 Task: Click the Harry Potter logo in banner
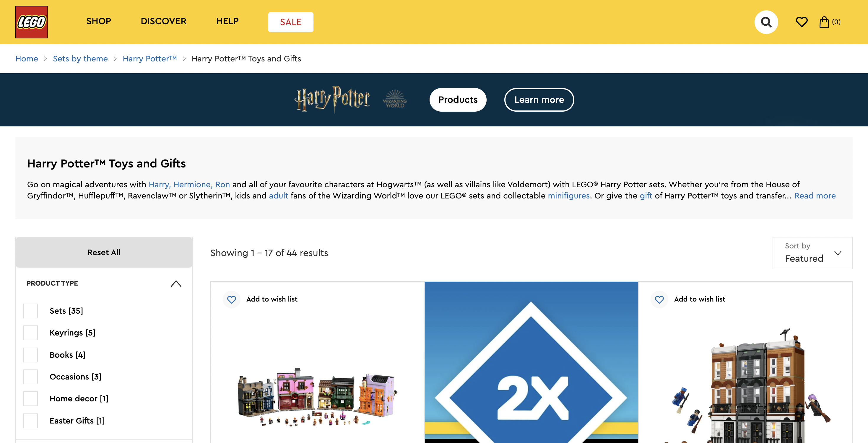[x=332, y=100]
